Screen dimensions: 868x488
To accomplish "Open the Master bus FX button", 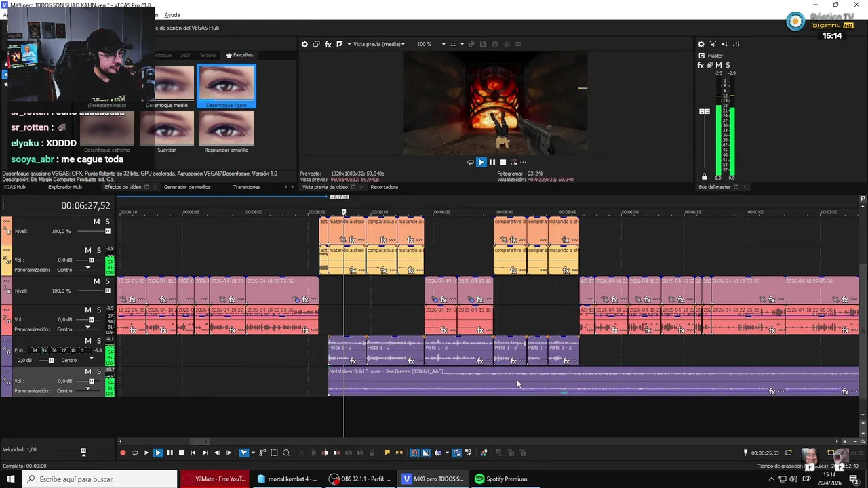I will (701, 66).
